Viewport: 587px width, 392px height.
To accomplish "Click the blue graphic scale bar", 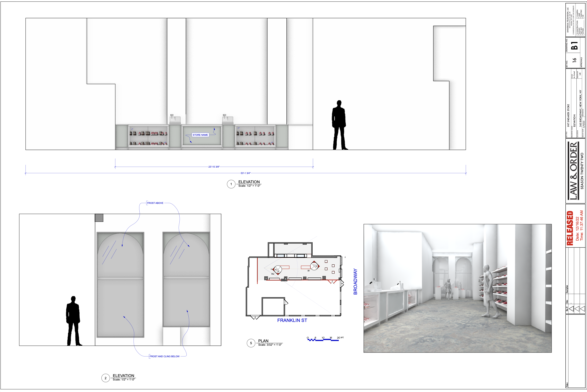I will point(323,340).
